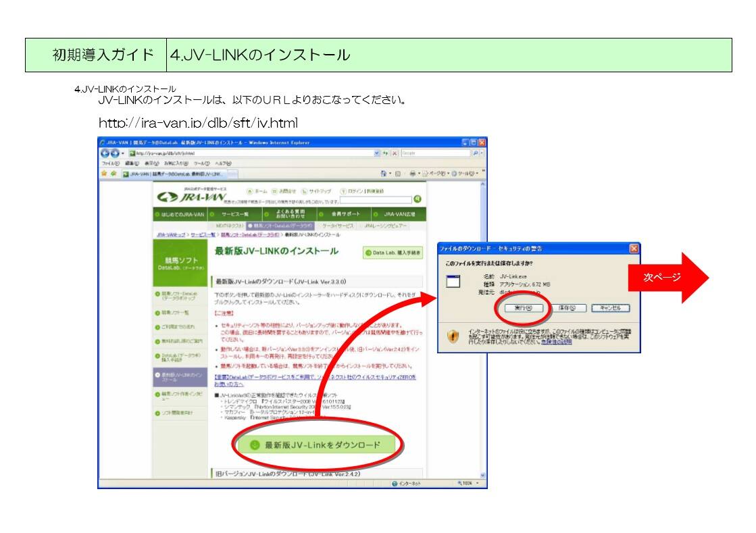Open the ヘルプ(H) menu

(223, 164)
